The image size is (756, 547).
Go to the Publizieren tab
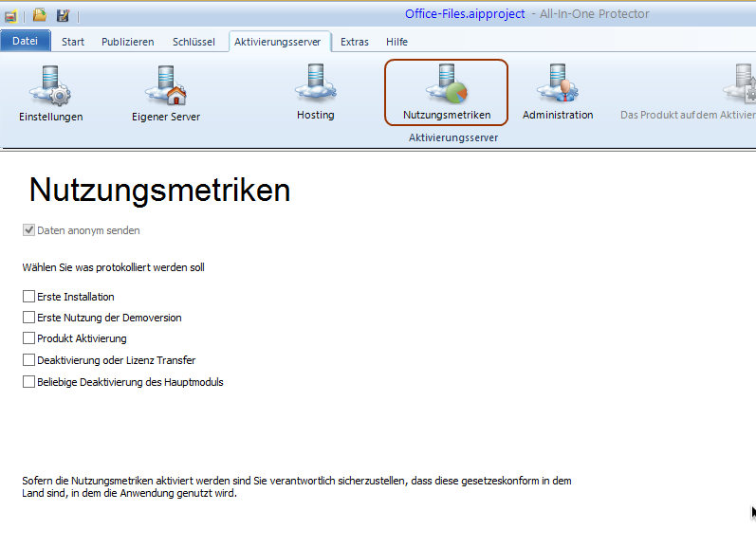pos(128,42)
